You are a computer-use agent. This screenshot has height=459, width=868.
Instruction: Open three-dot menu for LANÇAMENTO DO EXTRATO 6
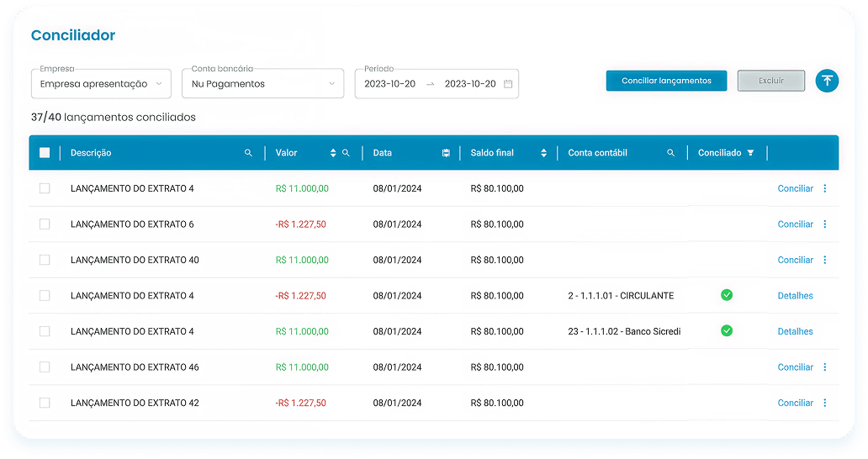(x=824, y=224)
